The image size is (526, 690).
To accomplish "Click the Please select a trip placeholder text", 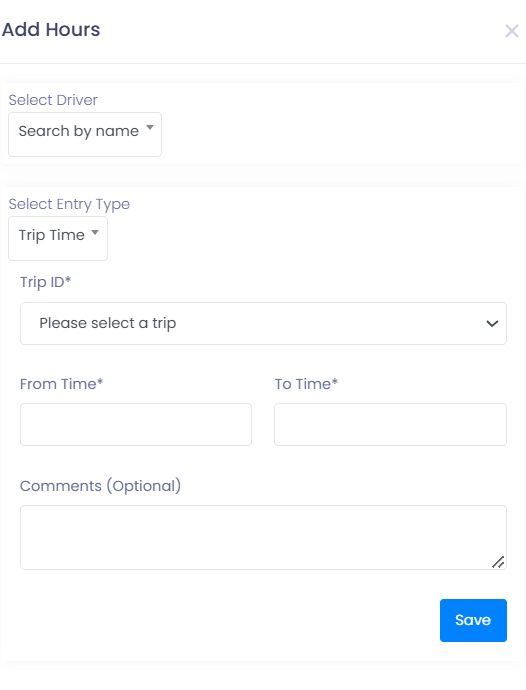I will 108,323.
